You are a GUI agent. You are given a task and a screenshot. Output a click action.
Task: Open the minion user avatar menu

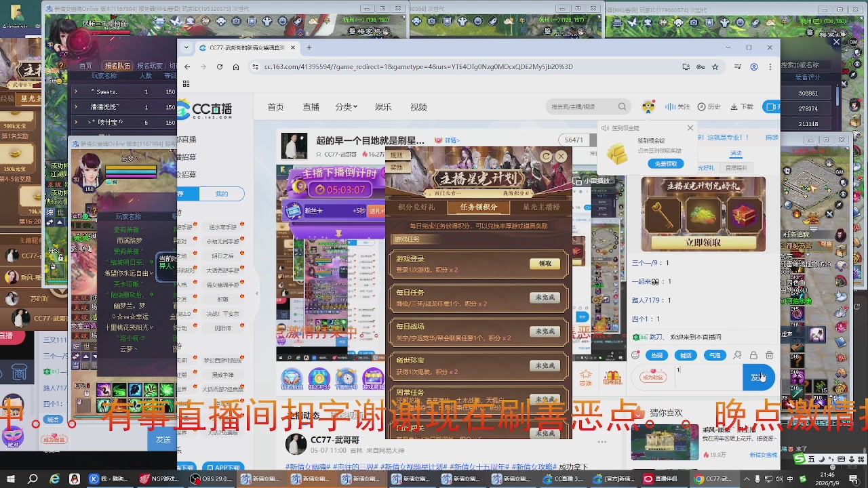tap(649, 106)
